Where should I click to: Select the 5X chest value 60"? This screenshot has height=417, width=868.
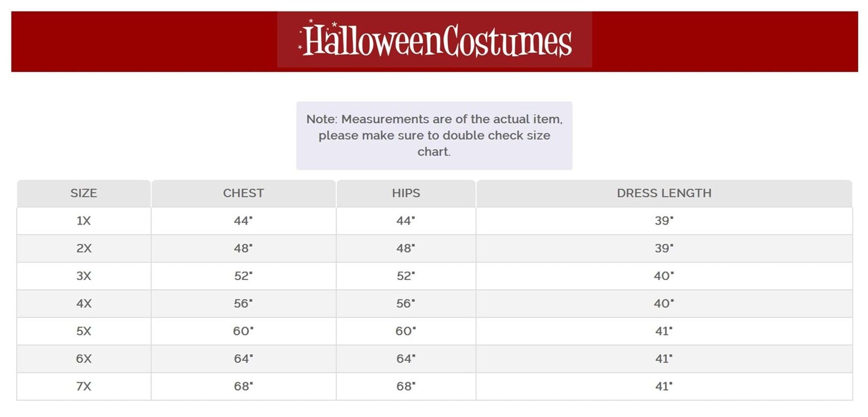tap(243, 331)
